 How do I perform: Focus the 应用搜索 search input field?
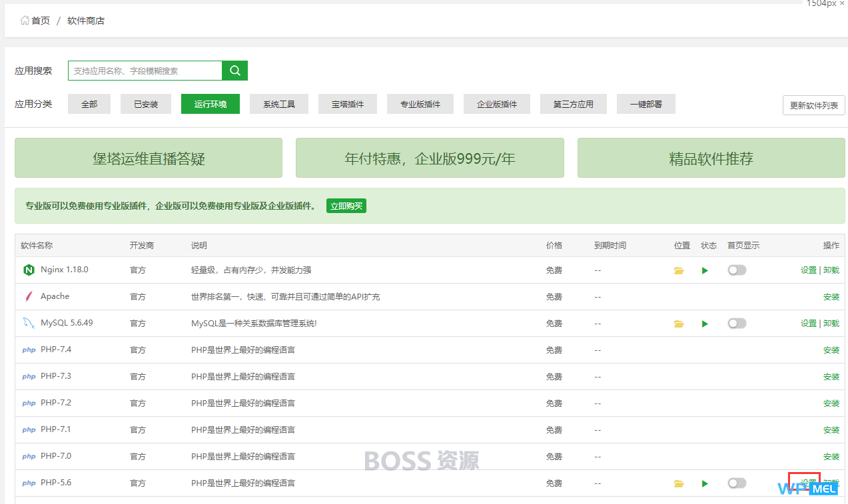pos(145,71)
